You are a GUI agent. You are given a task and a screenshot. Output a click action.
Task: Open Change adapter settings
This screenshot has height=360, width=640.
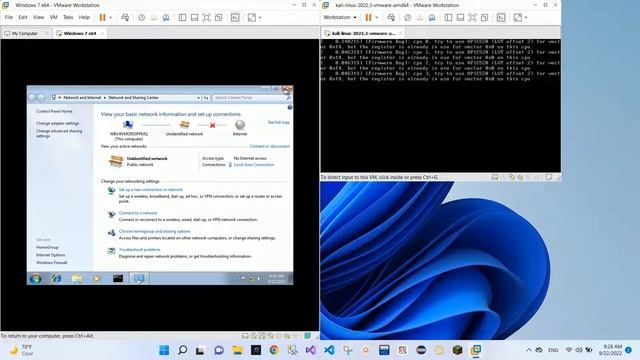point(58,123)
